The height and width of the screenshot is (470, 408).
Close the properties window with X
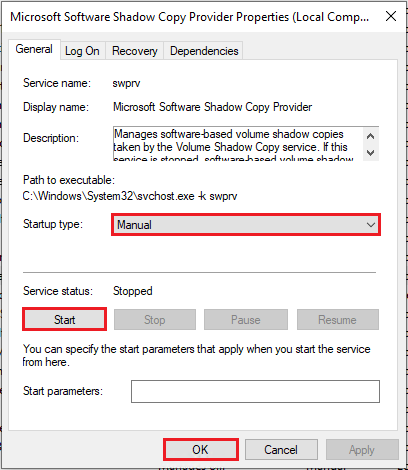(x=391, y=16)
